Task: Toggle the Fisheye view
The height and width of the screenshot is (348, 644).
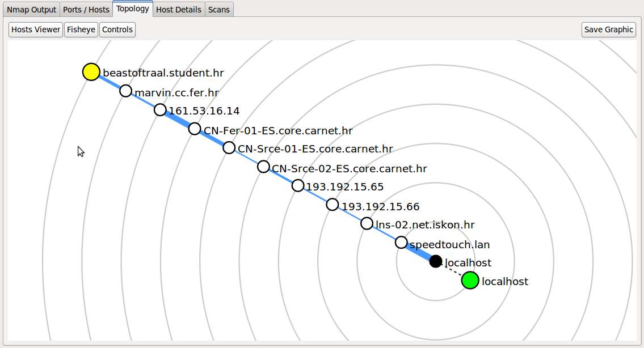Action: (x=81, y=29)
